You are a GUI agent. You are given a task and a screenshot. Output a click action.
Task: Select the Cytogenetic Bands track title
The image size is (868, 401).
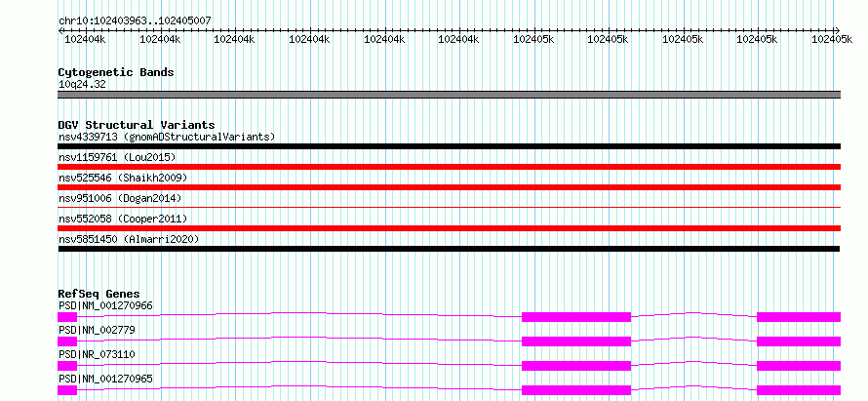coord(116,72)
